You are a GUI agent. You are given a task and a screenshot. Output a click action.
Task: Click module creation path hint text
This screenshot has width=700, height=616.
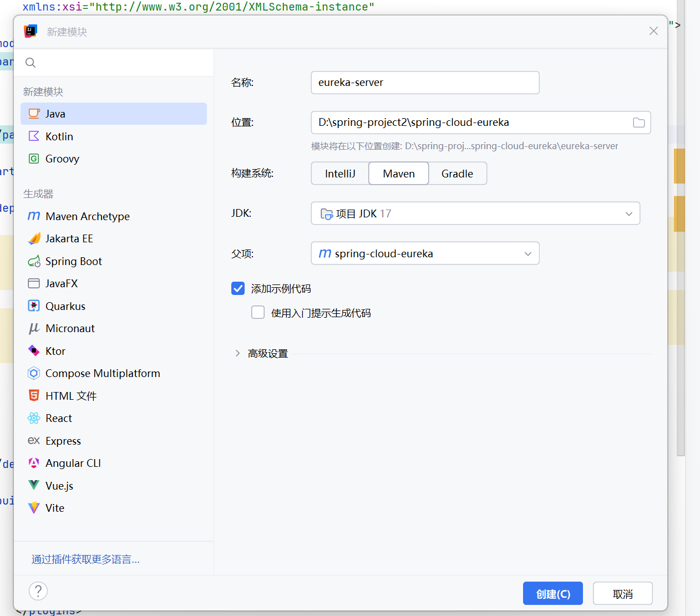(x=464, y=146)
